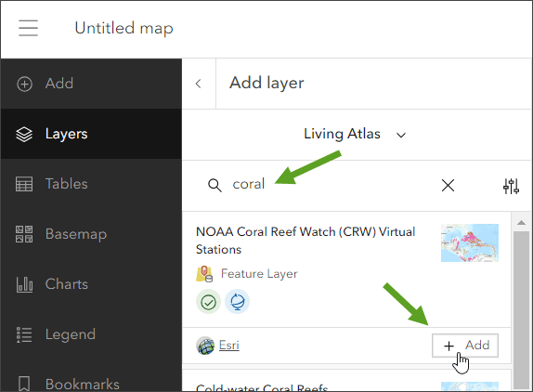
Task: Click the Tables grid icon
Action: (24, 184)
